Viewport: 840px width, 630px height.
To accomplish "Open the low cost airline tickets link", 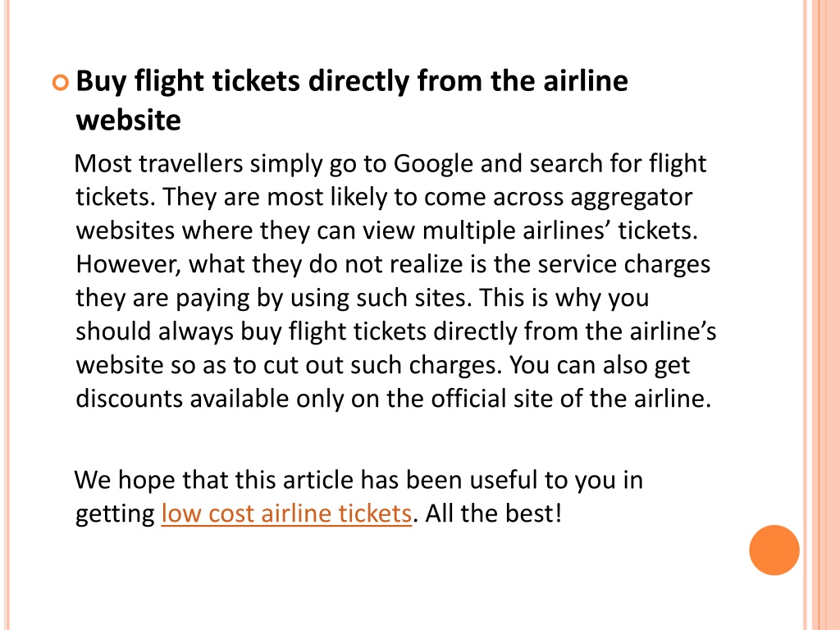I will (286, 514).
